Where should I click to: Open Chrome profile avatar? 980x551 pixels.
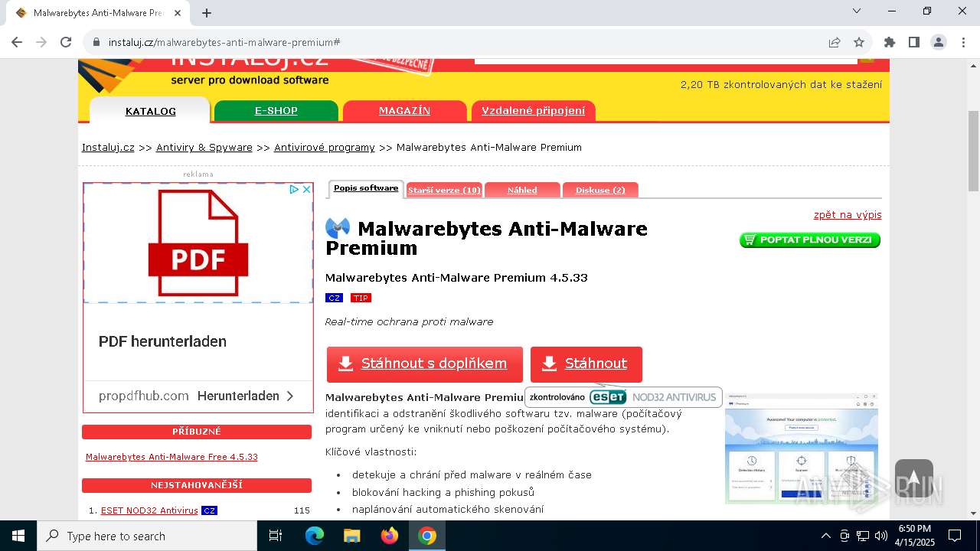(939, 42)
